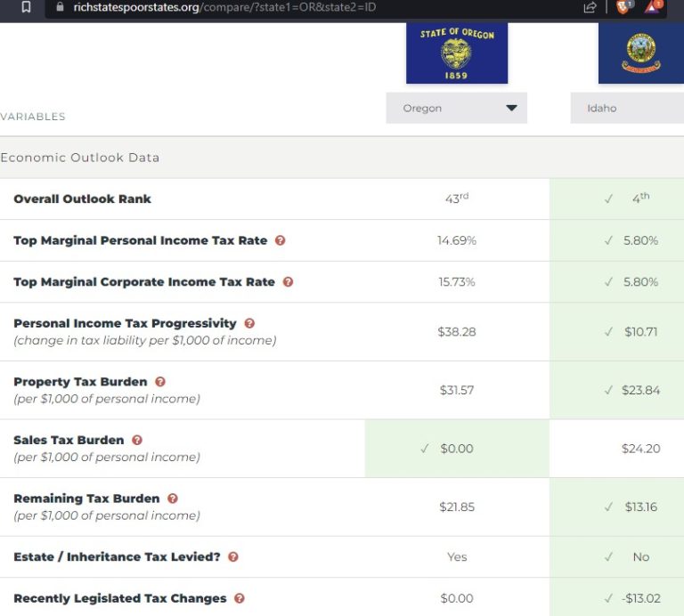Click the share icon in the address bar
The height and width of the screenshot is (616, 684).
click(590, 7)
